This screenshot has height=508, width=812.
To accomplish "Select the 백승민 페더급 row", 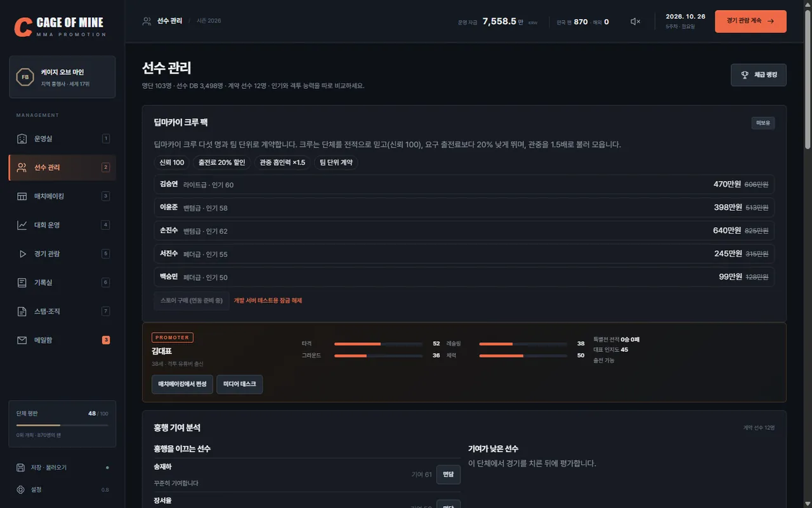I will [464, 277].
